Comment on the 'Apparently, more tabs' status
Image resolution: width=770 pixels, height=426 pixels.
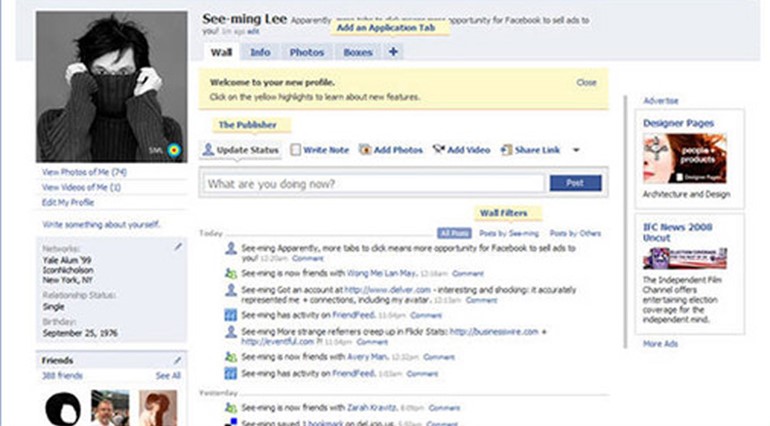[308, 258]
